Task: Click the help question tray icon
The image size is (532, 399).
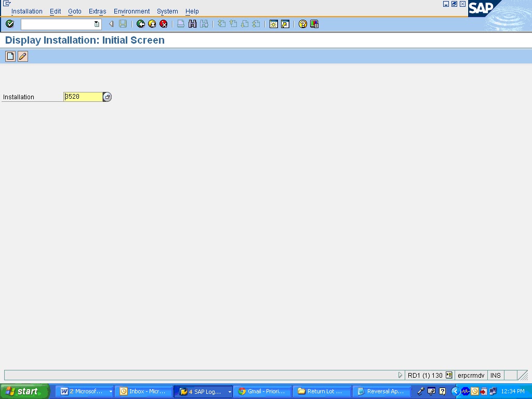Action: click(x=443, y=392)
